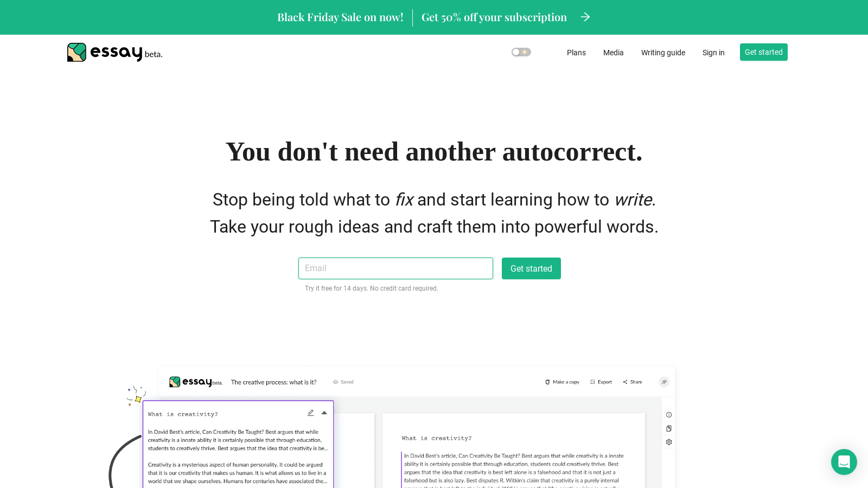Viewport: 868px width, 488px height.
Task: Click the Share icon in the preview toolbar
Action: (626, 382)
